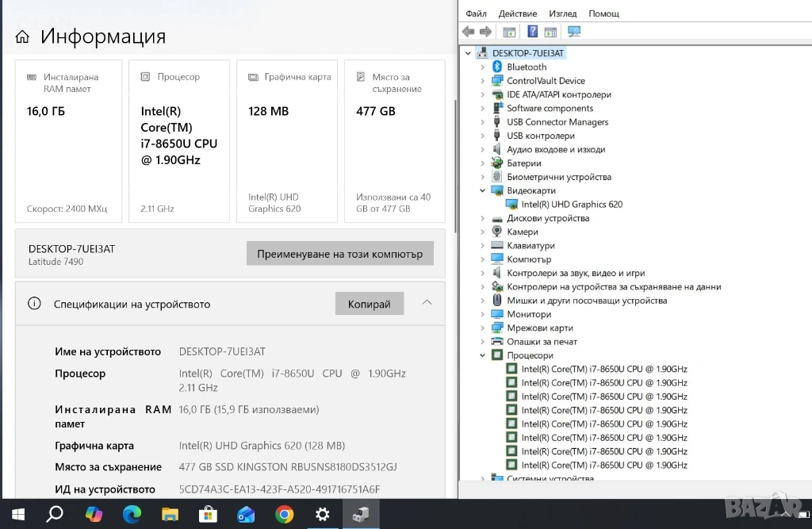Open the Действие menu
Image resolution: width=812 pixels, height=529 pixels.
coord(518,13)
